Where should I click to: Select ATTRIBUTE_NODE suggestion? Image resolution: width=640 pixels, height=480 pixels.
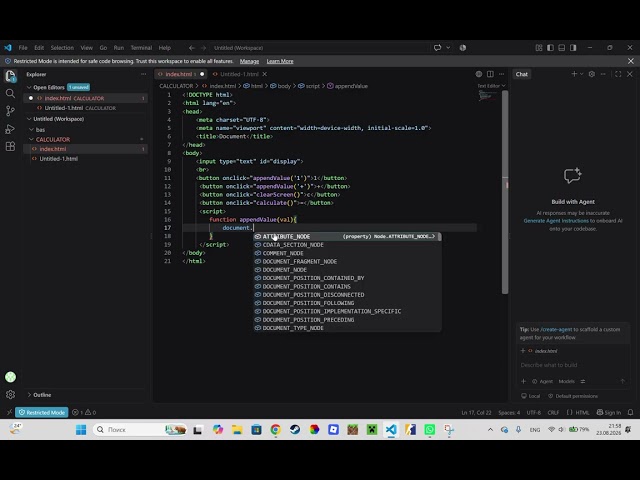(x=347, y=236)
